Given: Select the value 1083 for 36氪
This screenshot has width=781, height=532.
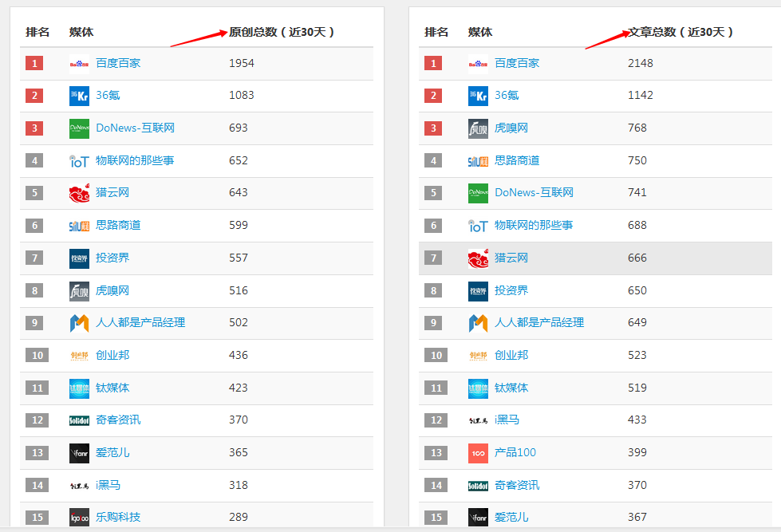Looking at the screenshot, I should (242, 95).
